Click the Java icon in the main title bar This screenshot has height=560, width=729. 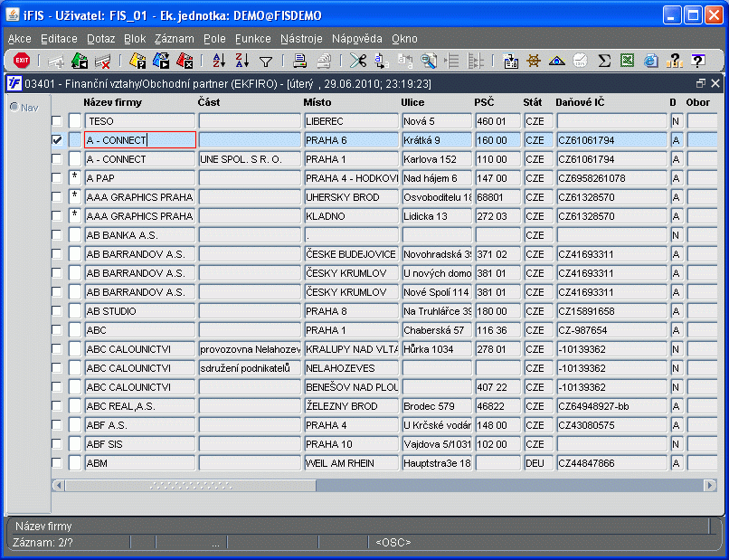point(13,15)
